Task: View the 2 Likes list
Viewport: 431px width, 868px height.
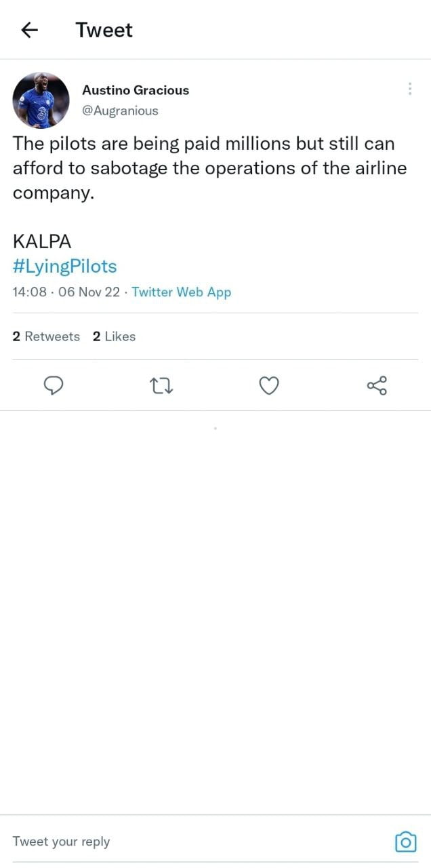Action: pos(114,336)
